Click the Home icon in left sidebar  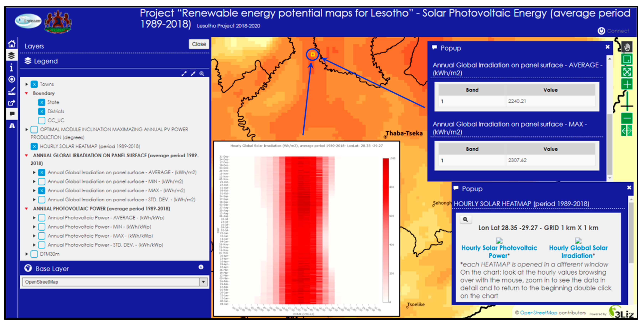(12, 44)
